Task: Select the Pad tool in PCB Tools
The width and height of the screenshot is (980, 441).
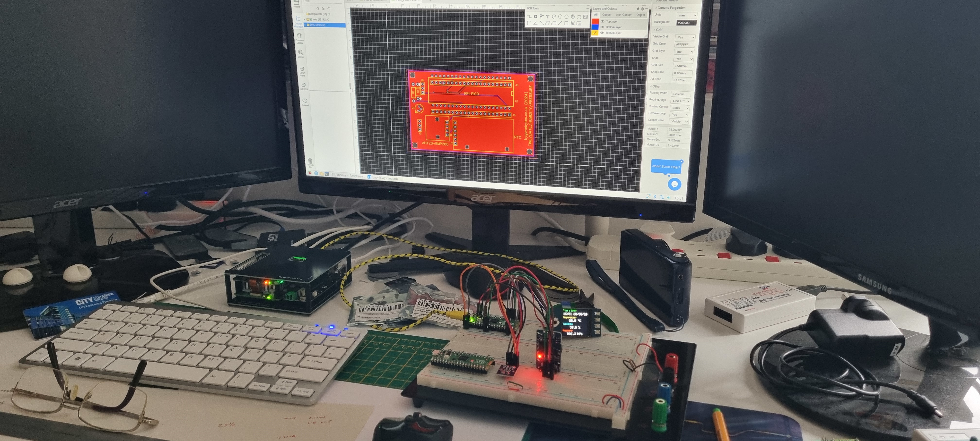Action: [x=536, y=17]
